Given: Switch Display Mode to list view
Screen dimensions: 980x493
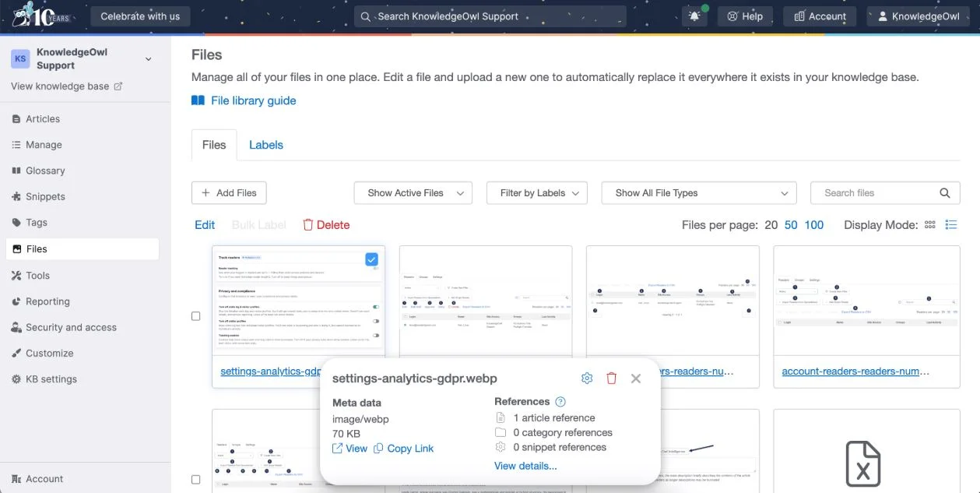Looking at the screenshot, I should point(950,224).
